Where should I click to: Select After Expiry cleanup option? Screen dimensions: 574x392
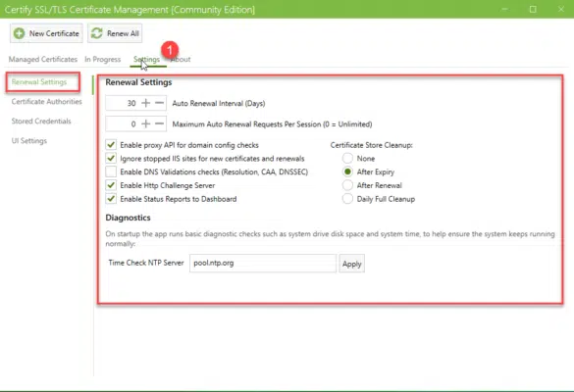click(347, 171)
